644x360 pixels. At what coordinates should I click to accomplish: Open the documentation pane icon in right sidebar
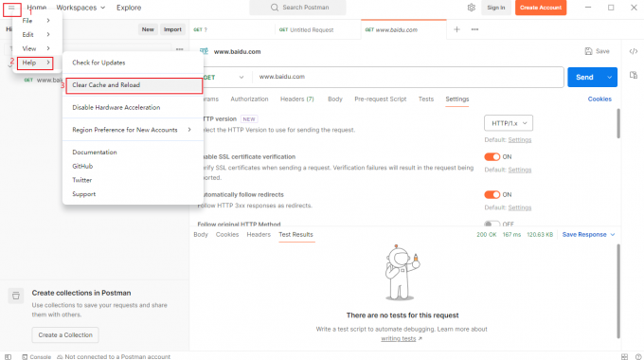634,75
